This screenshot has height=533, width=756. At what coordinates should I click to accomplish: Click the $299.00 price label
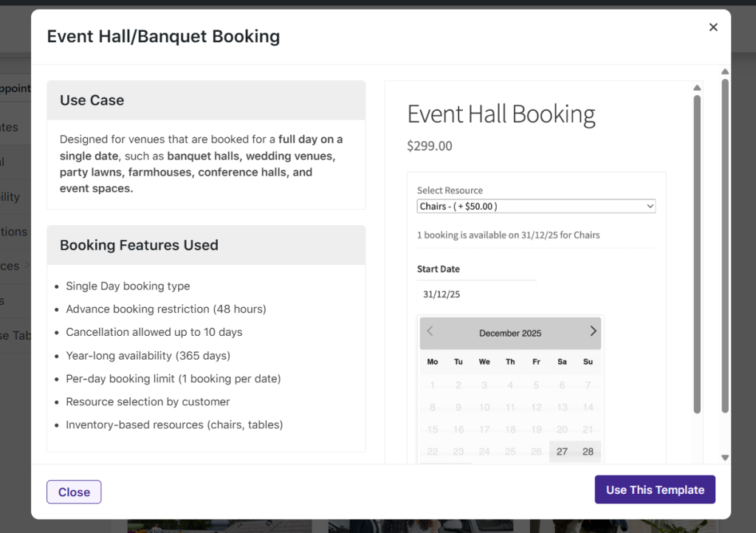pos(430,145)
